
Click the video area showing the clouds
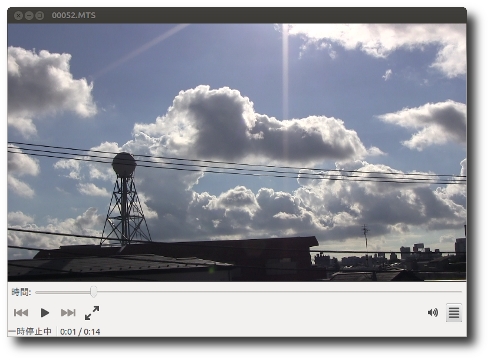pos(237,152)
